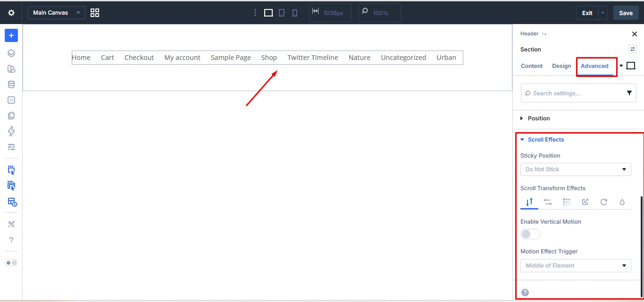Click the Checkout menu link
This screenshot has height=302, width=644.
coord(139,58)
